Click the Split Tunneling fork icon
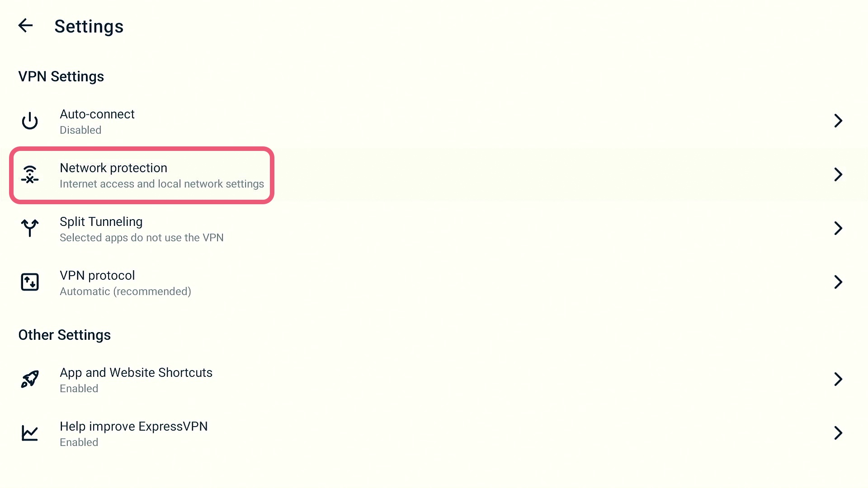 pos(29,228)
